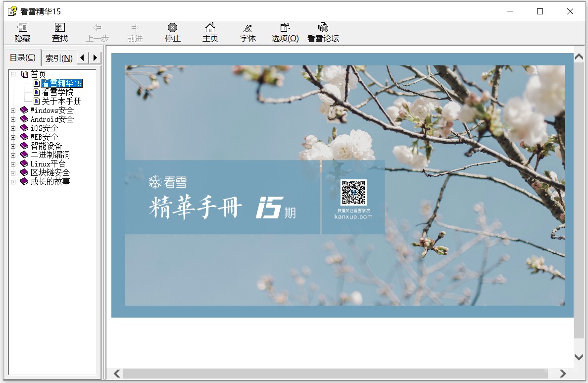The height and width of the screenshot is (383, 588).
Task: Click the open book icon beside 首页
Action: [x=25, y=74]
